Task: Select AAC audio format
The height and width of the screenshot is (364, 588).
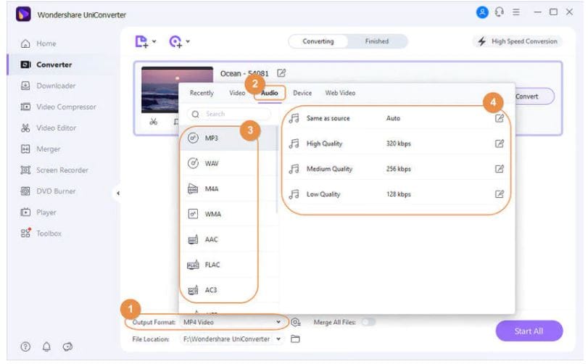Action: click(228, 239)
